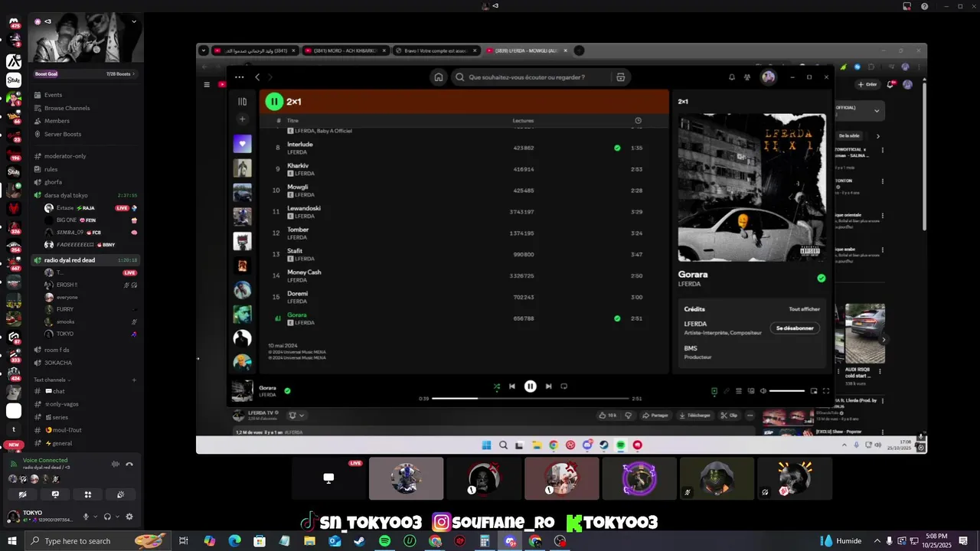Focus the Spotify search field

pyautogui.click(x=532, y=77)
